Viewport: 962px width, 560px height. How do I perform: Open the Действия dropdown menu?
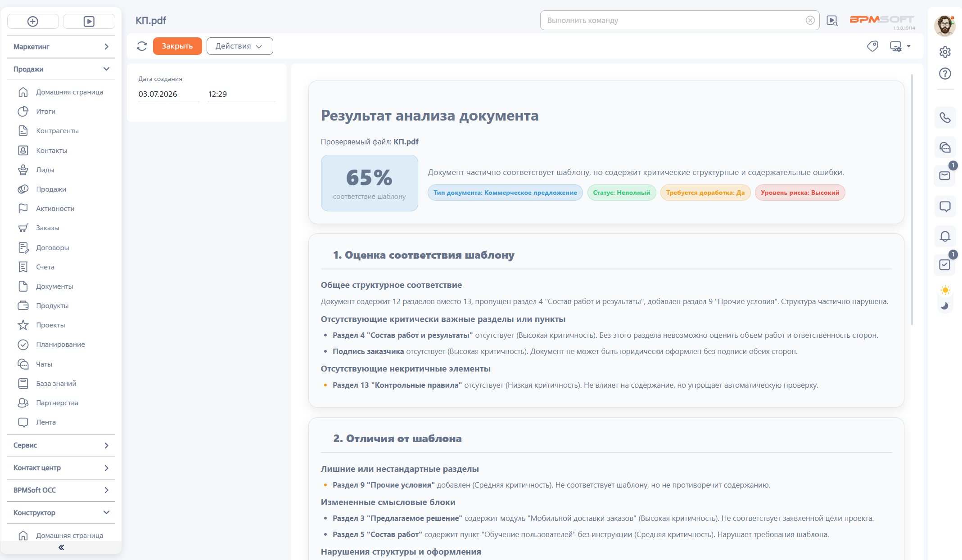tap(239, 46)
